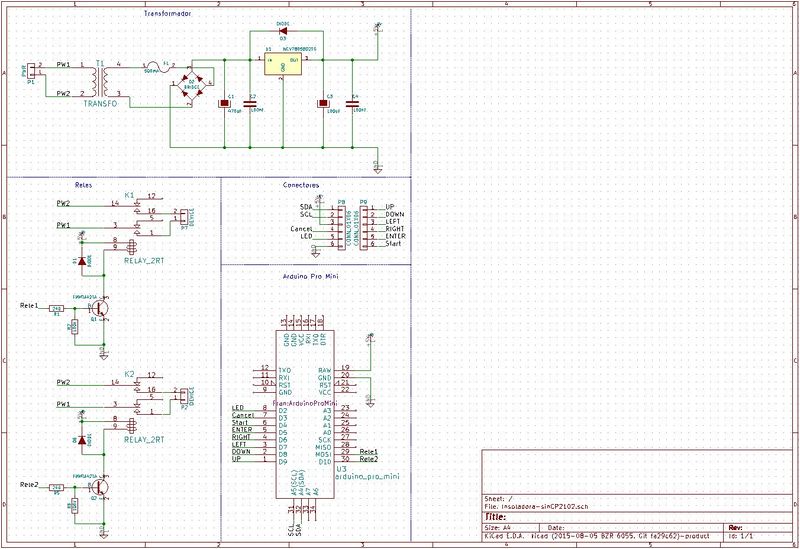Image resolution: width=800 pixels, height=549 pixels.
Task: Select the K1 relay coil symbol
Action: (x=132, y=246)
